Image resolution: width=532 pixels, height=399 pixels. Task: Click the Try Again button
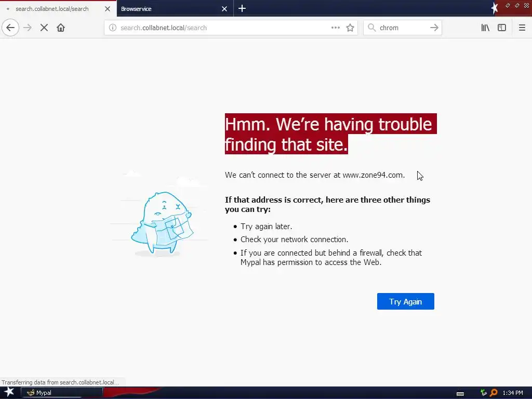pos(405,301)
